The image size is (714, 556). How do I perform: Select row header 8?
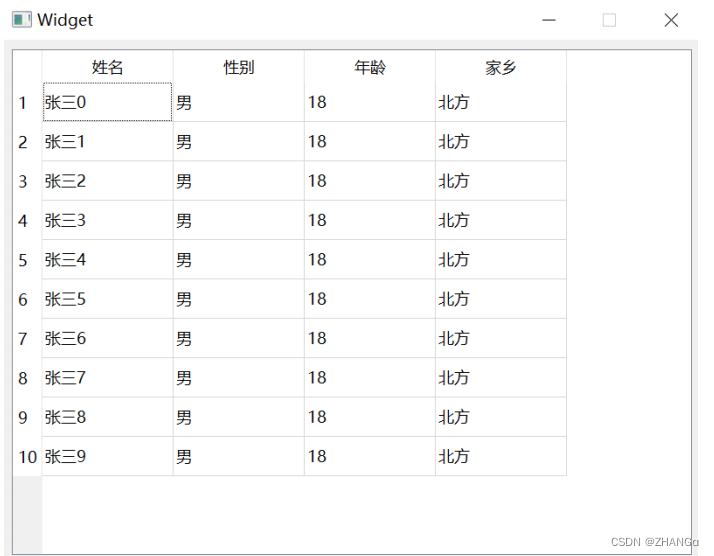point(27,378)
